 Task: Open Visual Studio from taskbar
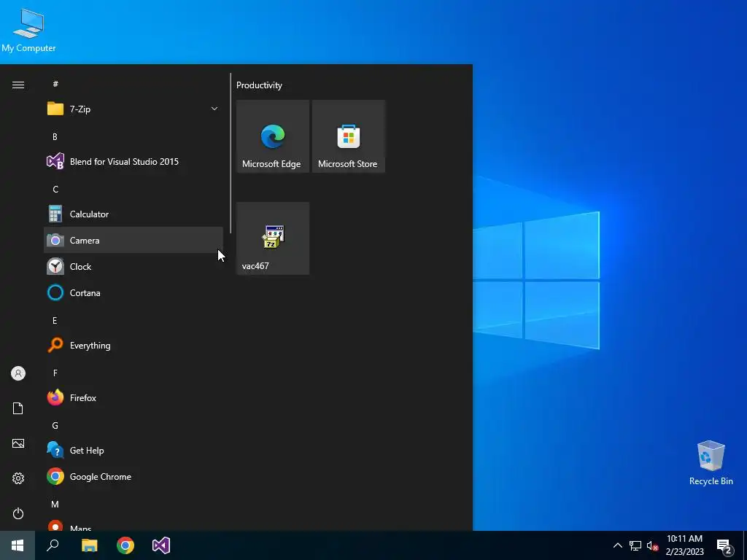pyautogui.click(x=161, y=545)
